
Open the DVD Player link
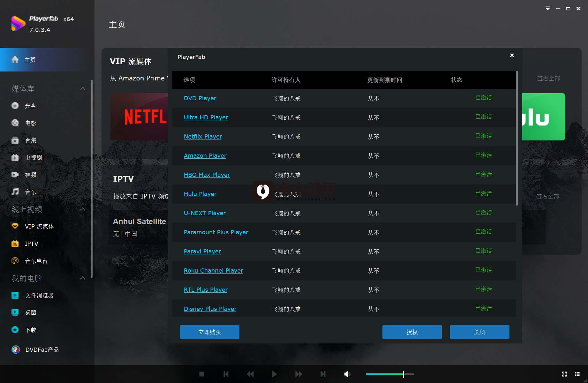coord(200,98)
